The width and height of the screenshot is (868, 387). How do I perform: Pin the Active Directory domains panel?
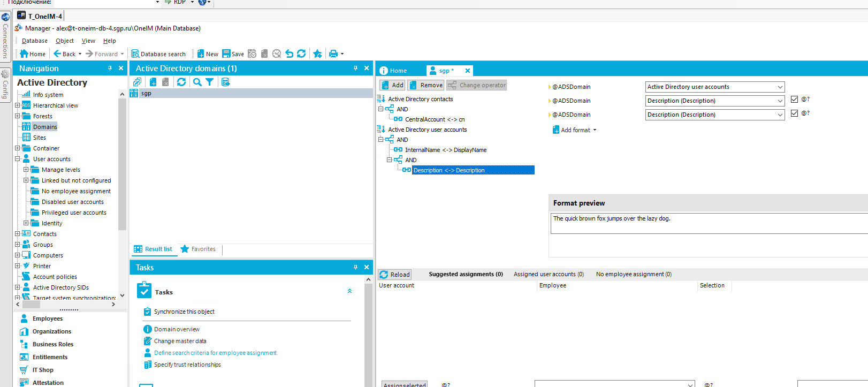(x=355, y=68)
